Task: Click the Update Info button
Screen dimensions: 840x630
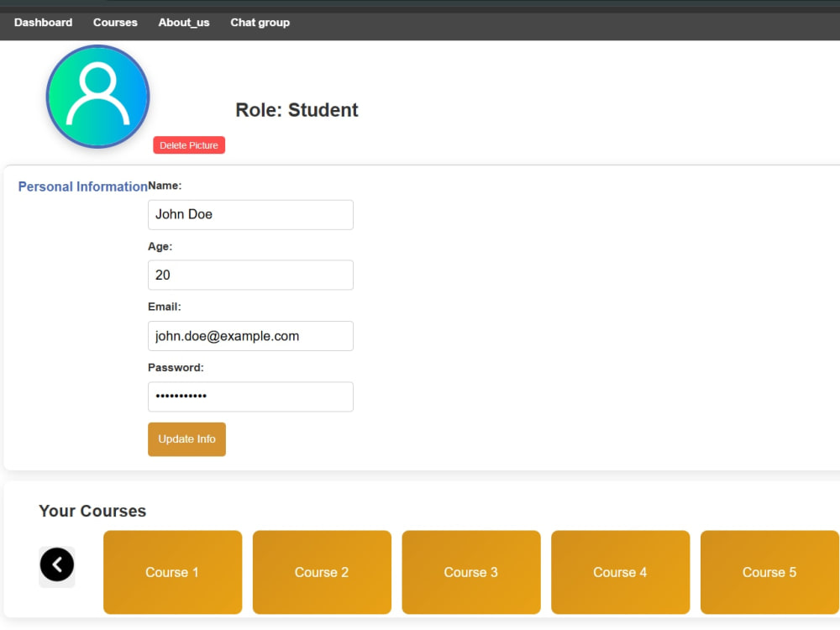Action: 187,439
